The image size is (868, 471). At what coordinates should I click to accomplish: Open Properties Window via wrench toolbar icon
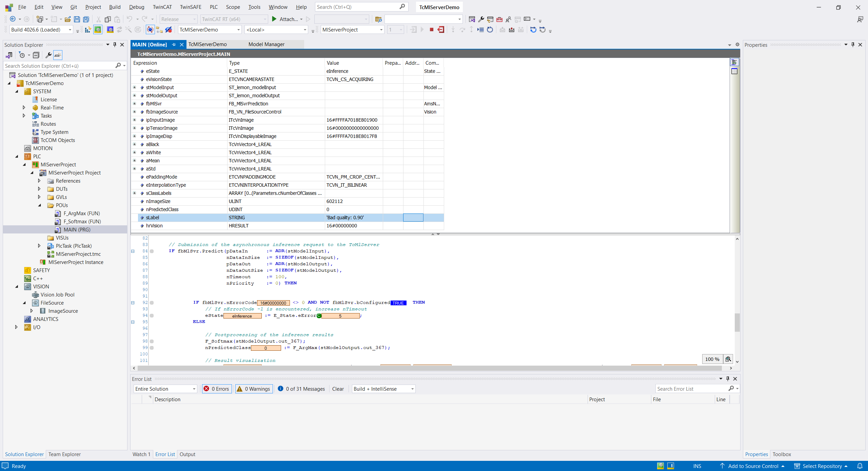(x=481, y=19)
